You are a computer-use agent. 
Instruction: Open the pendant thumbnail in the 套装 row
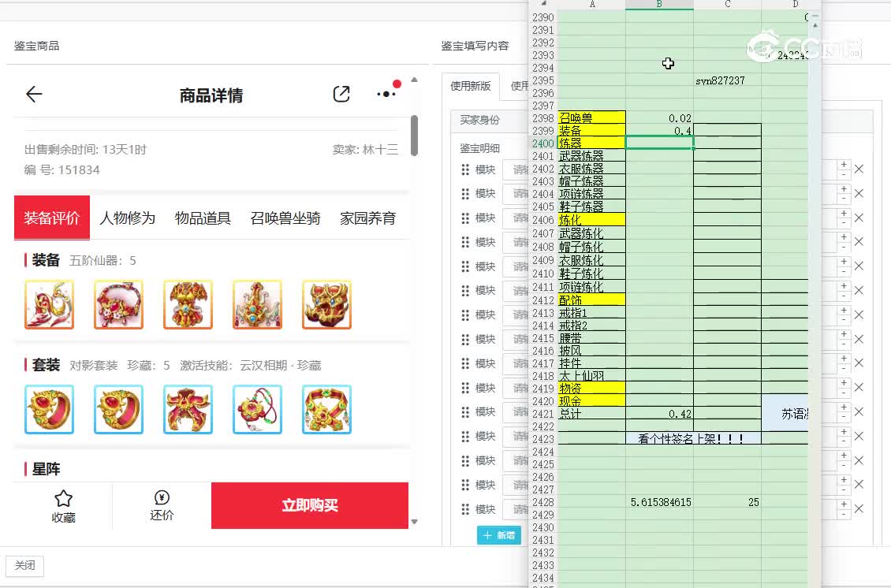pyautogui.click(x=257, y=410)
